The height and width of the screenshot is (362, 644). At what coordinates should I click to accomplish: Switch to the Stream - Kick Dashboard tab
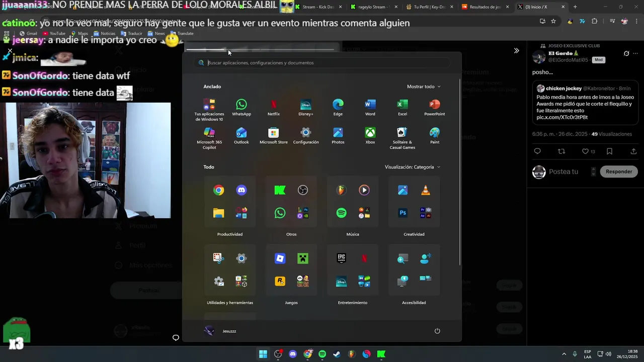click(319, 7)
